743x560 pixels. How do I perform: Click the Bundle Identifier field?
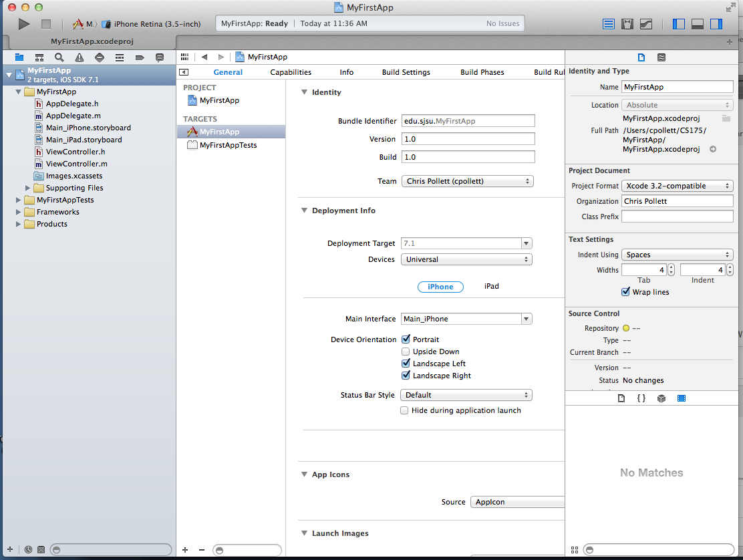point(468,121)
